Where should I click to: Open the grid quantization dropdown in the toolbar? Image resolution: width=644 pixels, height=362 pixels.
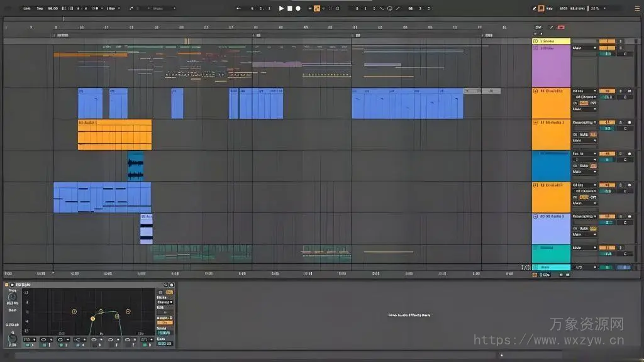click(112, 8)
